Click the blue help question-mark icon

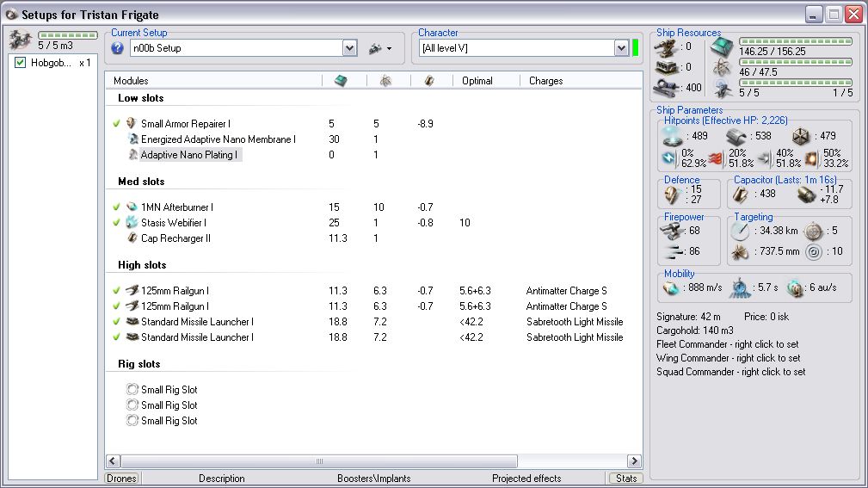117,48
